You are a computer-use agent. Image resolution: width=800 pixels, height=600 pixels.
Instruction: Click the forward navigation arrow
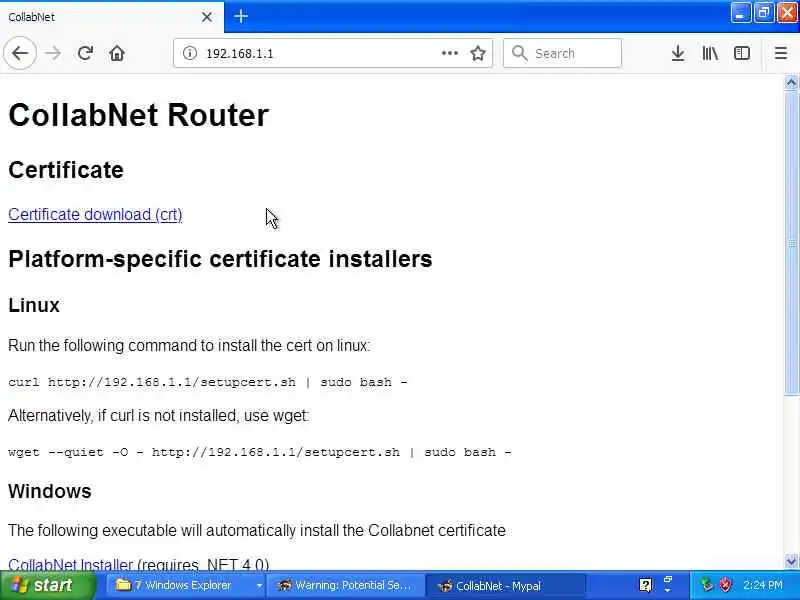tap(53, 53)
